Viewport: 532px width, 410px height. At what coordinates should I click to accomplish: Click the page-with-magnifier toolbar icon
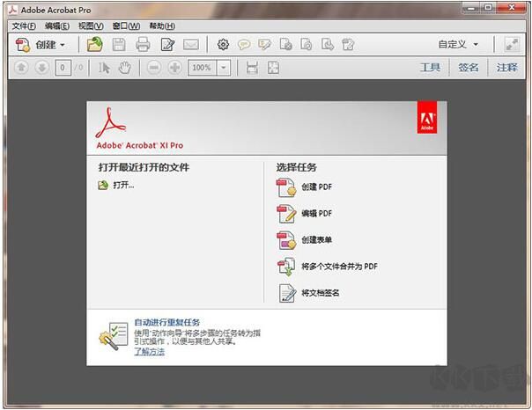(x=306, y=44)
